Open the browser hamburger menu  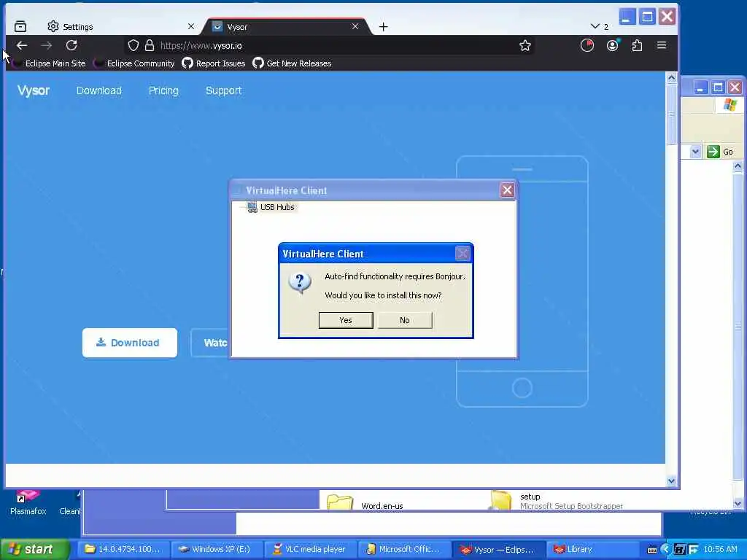click(x=661, y=45)
